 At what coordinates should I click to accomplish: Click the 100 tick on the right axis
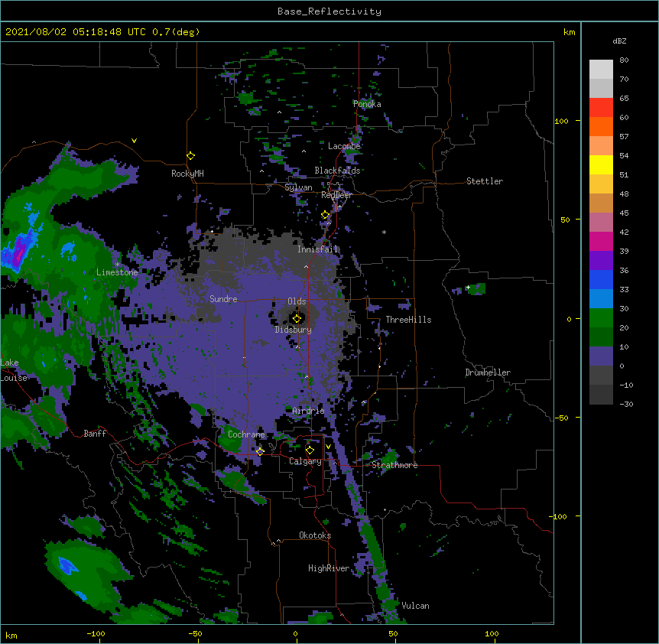pos(561,121)
